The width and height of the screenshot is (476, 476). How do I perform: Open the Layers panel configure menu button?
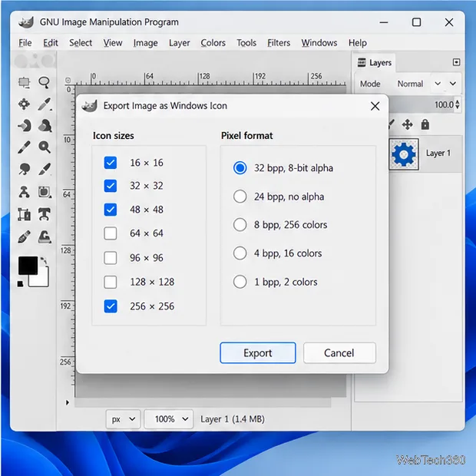(x=456, y=62)
